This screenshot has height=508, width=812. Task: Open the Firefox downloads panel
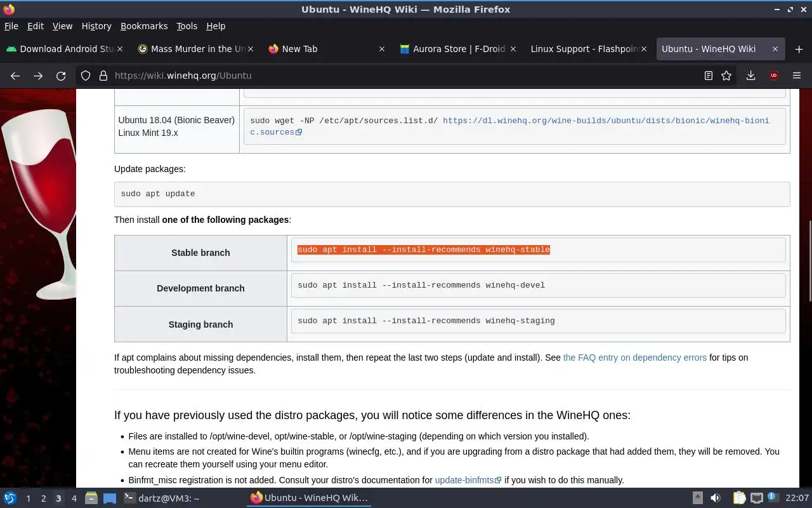[750, 76]
